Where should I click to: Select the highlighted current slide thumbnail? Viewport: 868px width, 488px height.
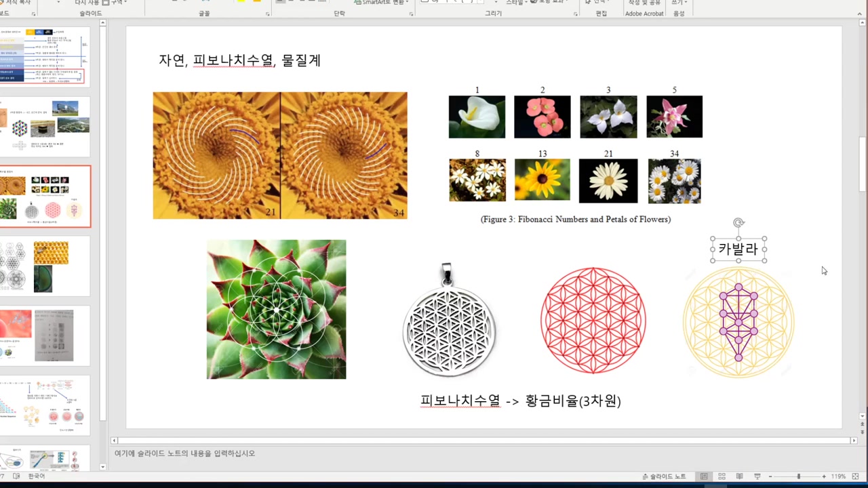point(45,197)
